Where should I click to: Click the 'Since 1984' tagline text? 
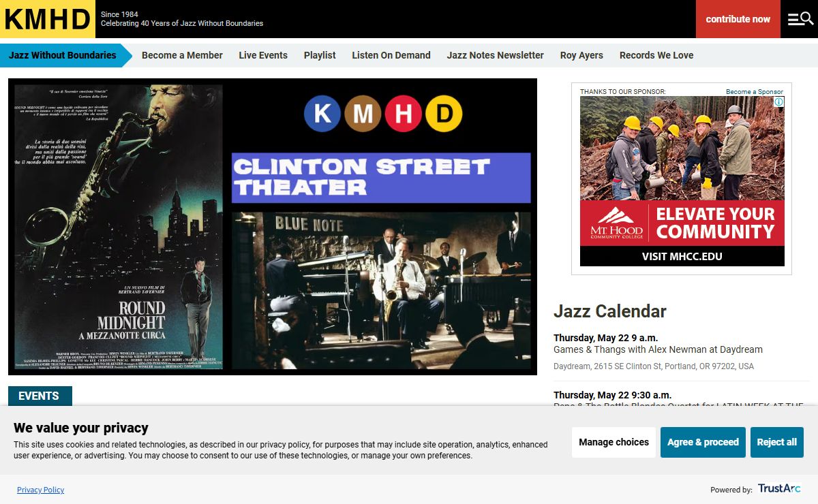[x=120, y=14]
